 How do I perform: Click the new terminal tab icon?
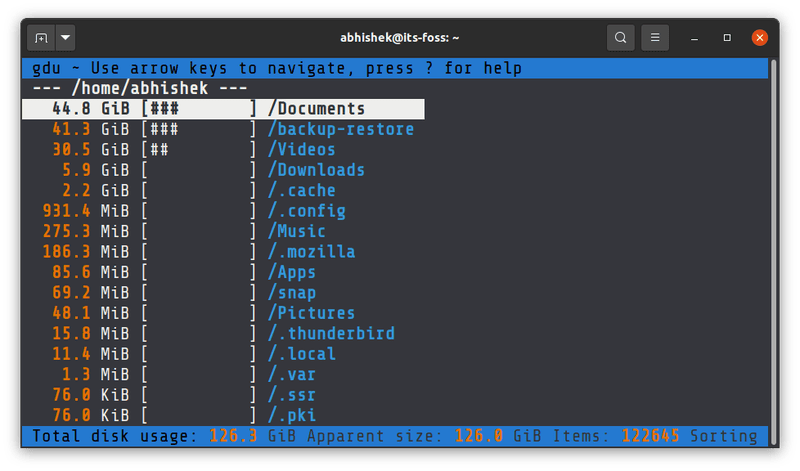click(41, 38)
